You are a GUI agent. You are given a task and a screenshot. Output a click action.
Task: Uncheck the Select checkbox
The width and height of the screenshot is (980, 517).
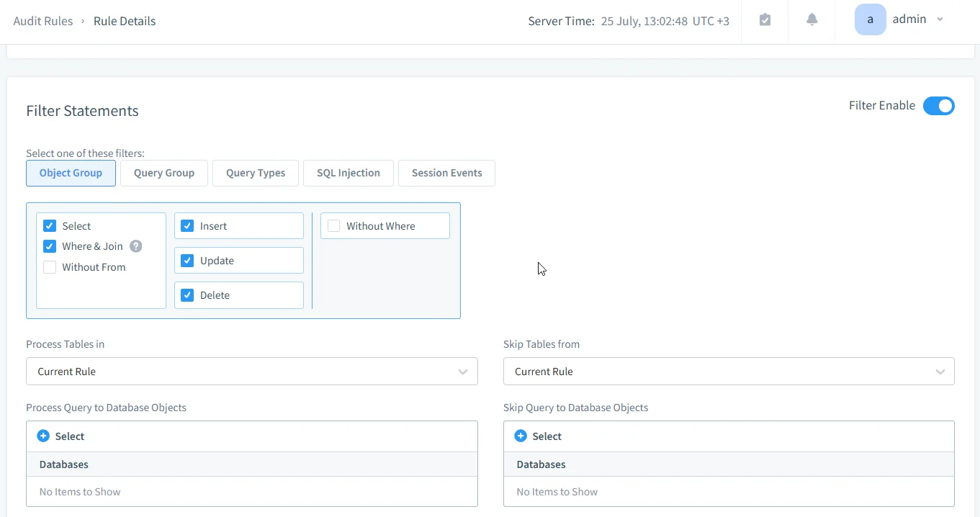(50, 226)
